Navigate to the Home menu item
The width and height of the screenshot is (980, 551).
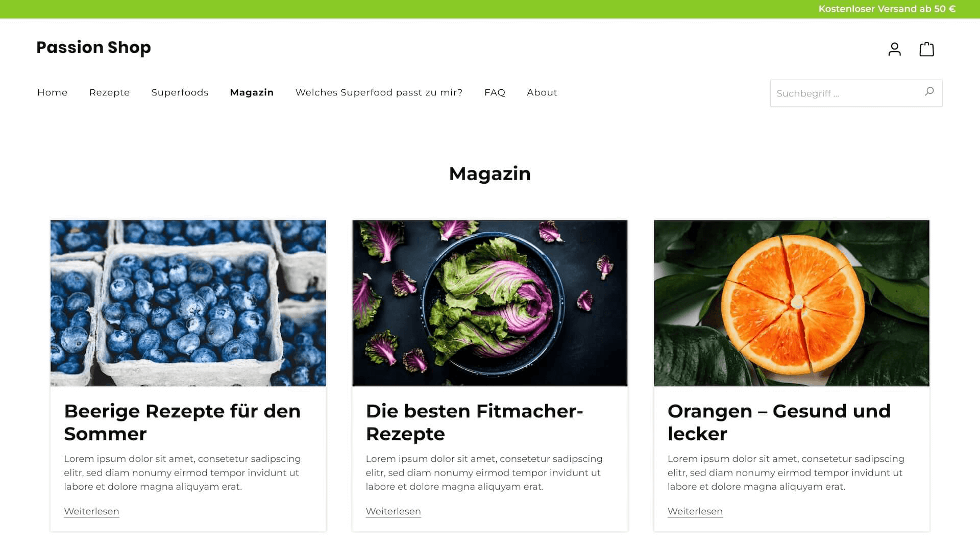[x=53, y=92]
